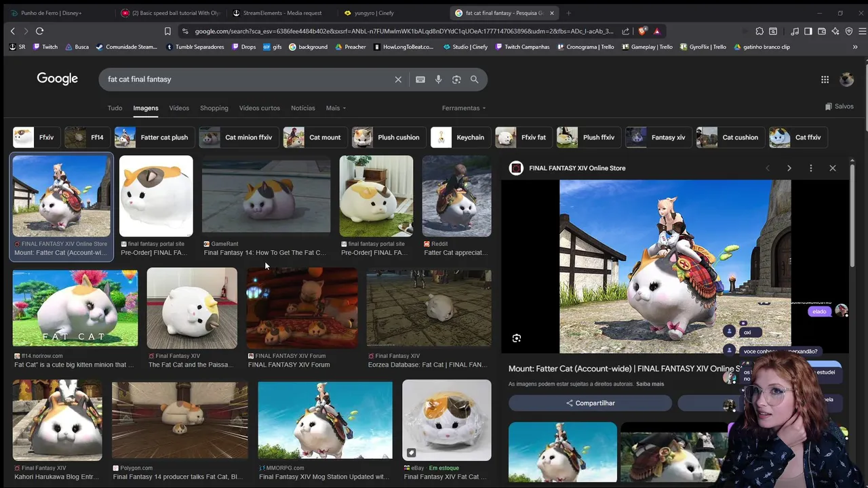Open site settings icon in address bar
Image resolution: width=868 pixels, height=488 pixels.
(185, 31)
